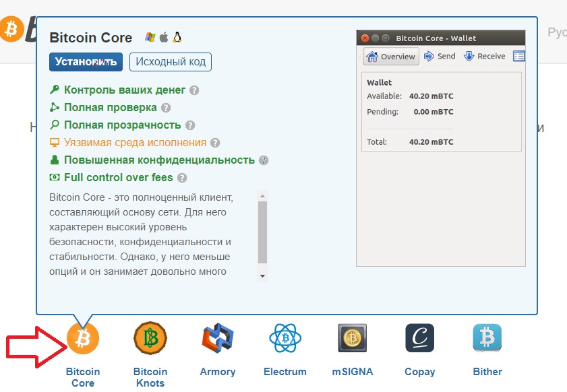Click the Windows platform icon
The image size is (567, 392).
pyautogui.click(x=150, y=37)
